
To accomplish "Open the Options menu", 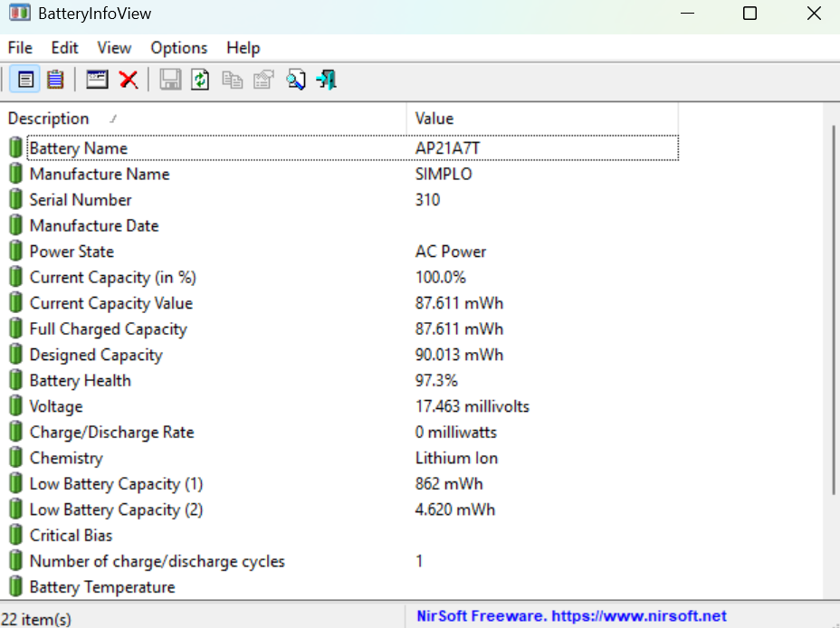I will coord(178,48).
